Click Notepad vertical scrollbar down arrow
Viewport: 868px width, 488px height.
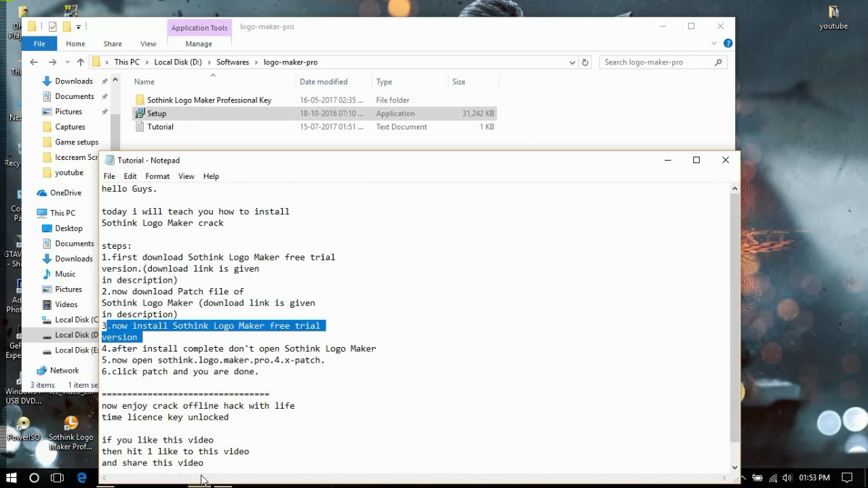pos(735,468)
